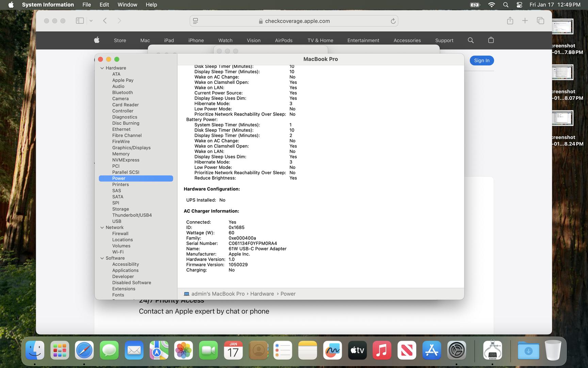
Task: Collapse the Network section in sidebar
Action: 102,228
